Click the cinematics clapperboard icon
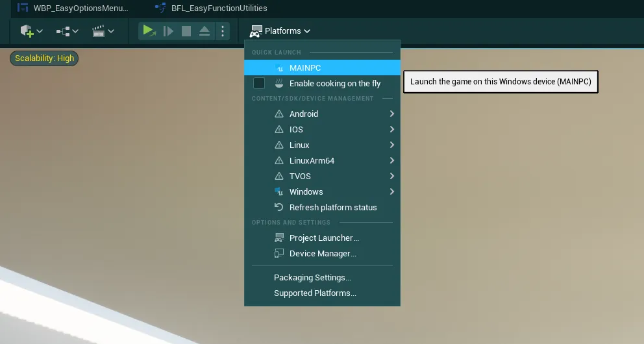Screen dimensions: 644x344 [x=98, y=31]
